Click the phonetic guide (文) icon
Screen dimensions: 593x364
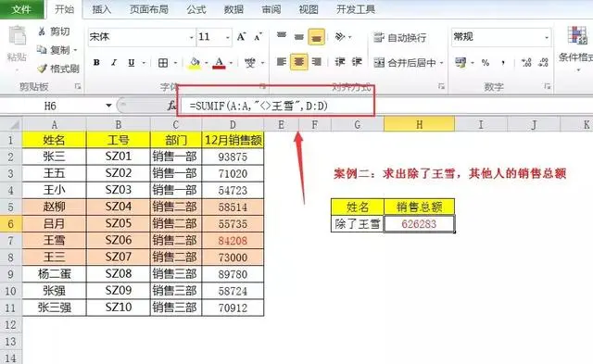pos(249,63)
